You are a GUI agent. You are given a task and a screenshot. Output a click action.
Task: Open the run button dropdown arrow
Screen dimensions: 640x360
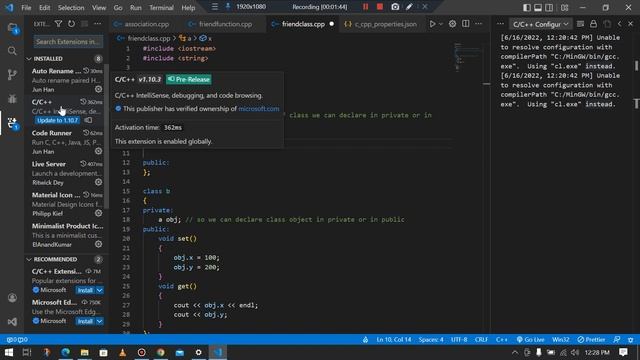441,24
